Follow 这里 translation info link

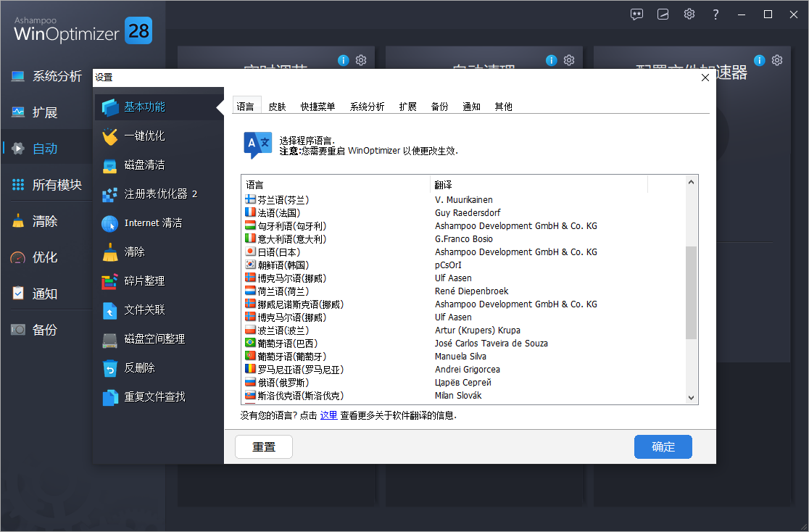[328, 415]
